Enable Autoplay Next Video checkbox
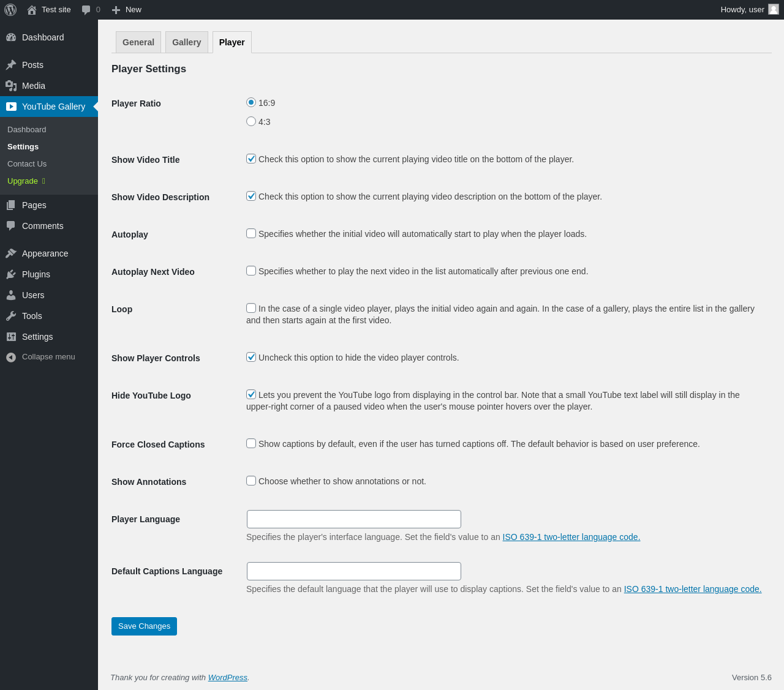This screenshot has height=690, width=784. pyautogui.click(x=251, y=271)
